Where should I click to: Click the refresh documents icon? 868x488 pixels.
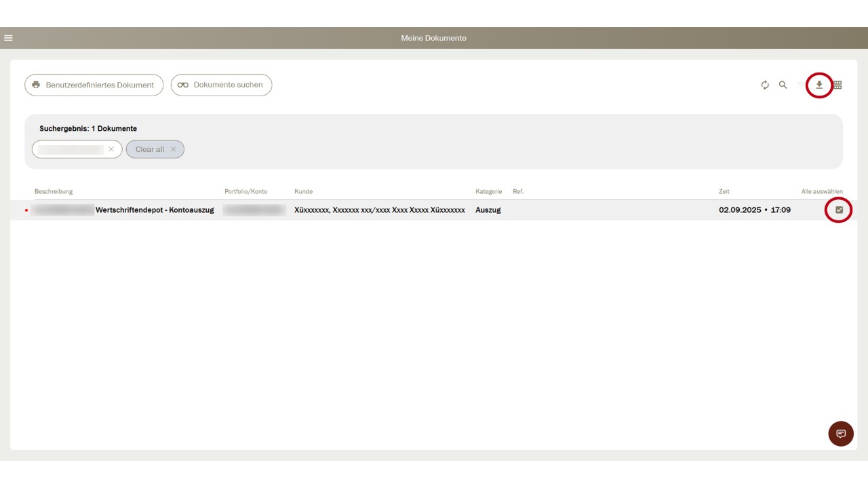click(765, 85)
